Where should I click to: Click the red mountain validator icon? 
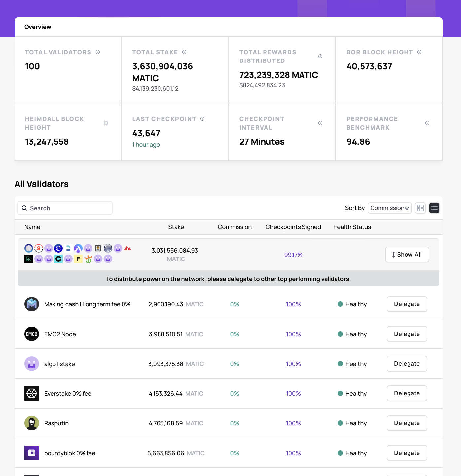pyautogui.click(x=128, y=248)
